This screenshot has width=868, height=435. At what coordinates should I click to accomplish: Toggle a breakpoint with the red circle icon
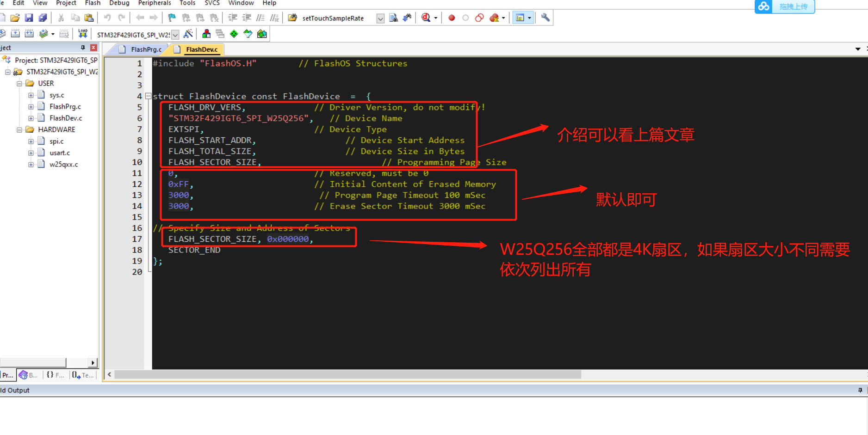pos(451,18)
